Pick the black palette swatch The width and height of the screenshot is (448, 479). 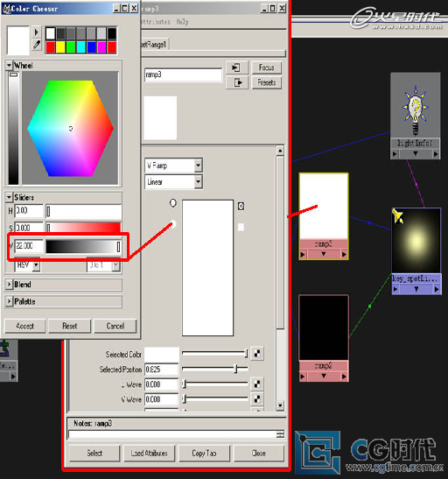click(x=112, y=33)
